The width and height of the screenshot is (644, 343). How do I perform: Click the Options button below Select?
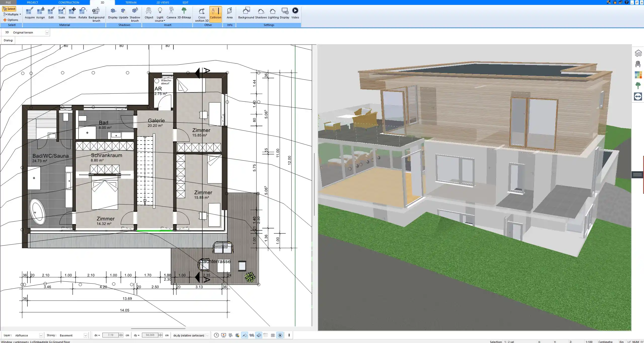point(11,20)
